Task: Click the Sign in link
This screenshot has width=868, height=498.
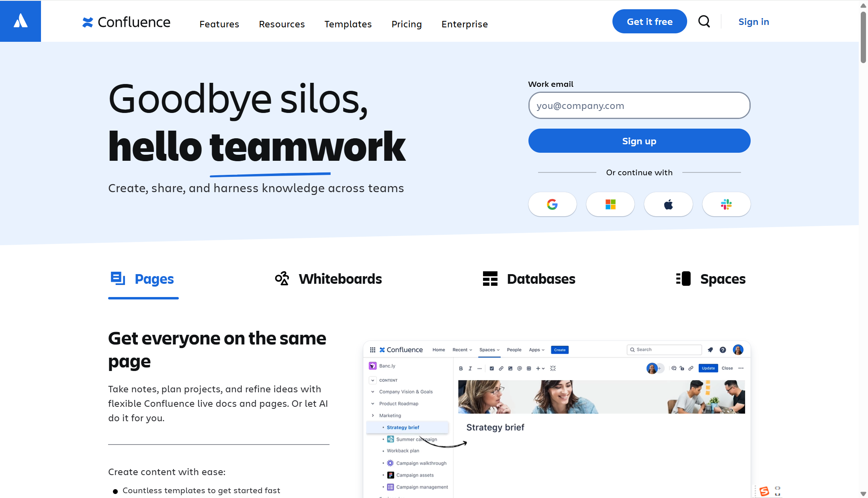Action: click(x=753, y=22)
